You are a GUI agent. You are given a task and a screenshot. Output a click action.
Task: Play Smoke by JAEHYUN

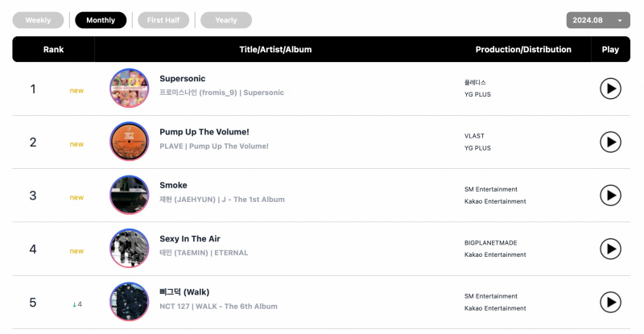click(610, 196)
